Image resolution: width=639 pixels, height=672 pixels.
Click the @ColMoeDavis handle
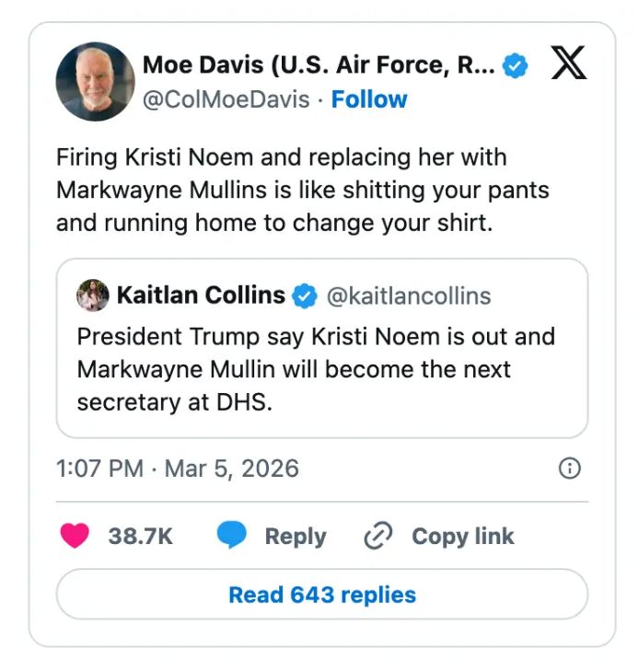click(x=226, y=99)
